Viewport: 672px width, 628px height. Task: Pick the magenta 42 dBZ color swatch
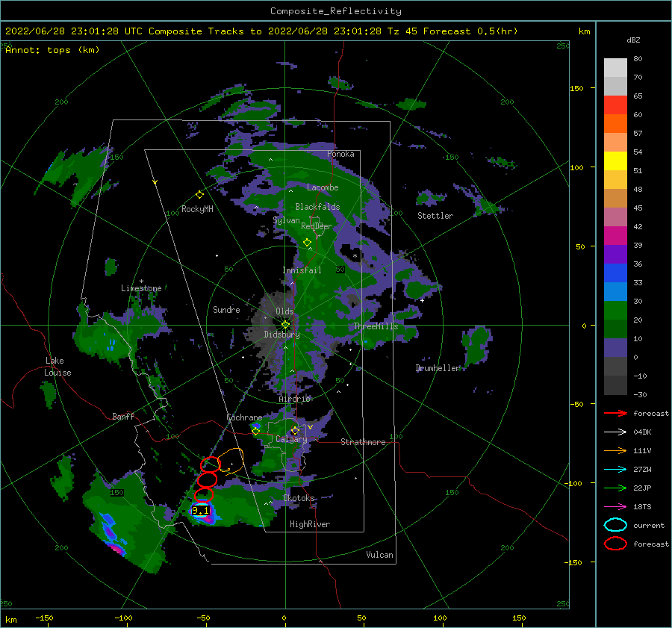coord(615,235)
